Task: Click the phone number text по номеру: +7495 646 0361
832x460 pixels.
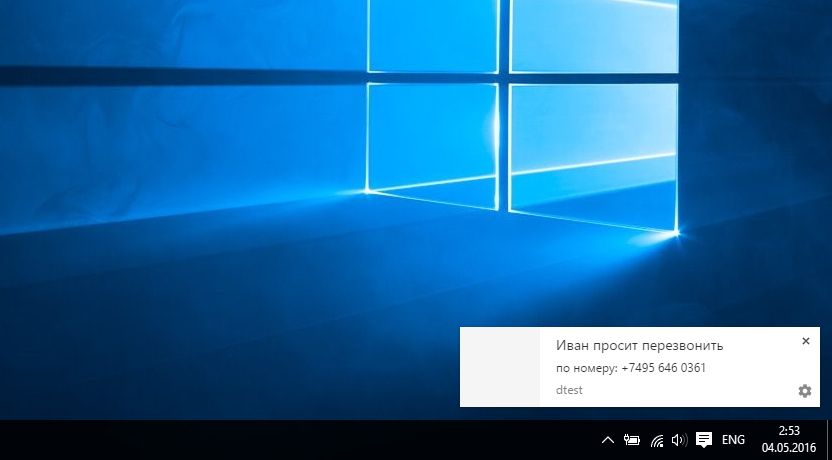Action: (631, 368)
